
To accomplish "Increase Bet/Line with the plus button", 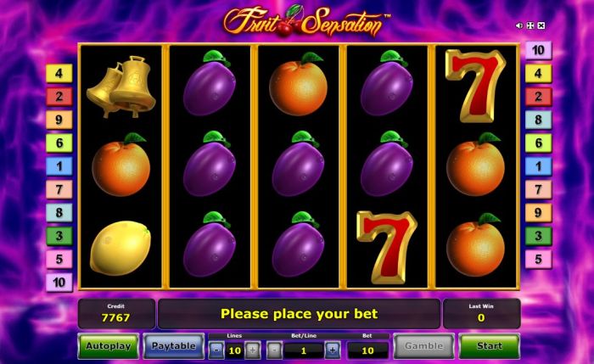I will pyautogui.click(x=333, y=350).
